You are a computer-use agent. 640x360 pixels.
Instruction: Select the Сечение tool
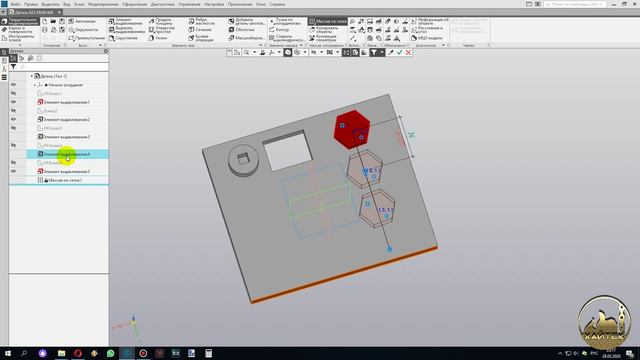pos(200,30)
